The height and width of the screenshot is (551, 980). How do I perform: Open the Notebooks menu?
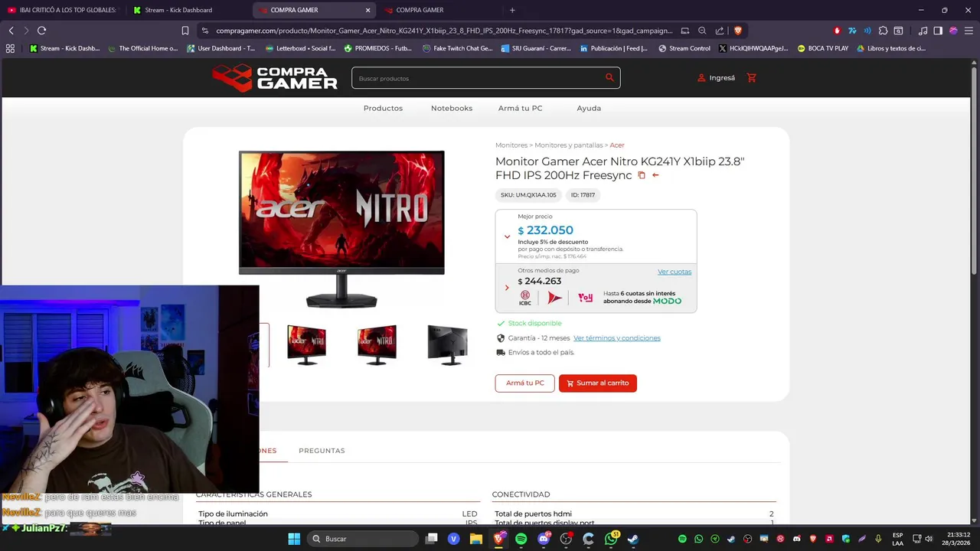(x=452, y=108)
